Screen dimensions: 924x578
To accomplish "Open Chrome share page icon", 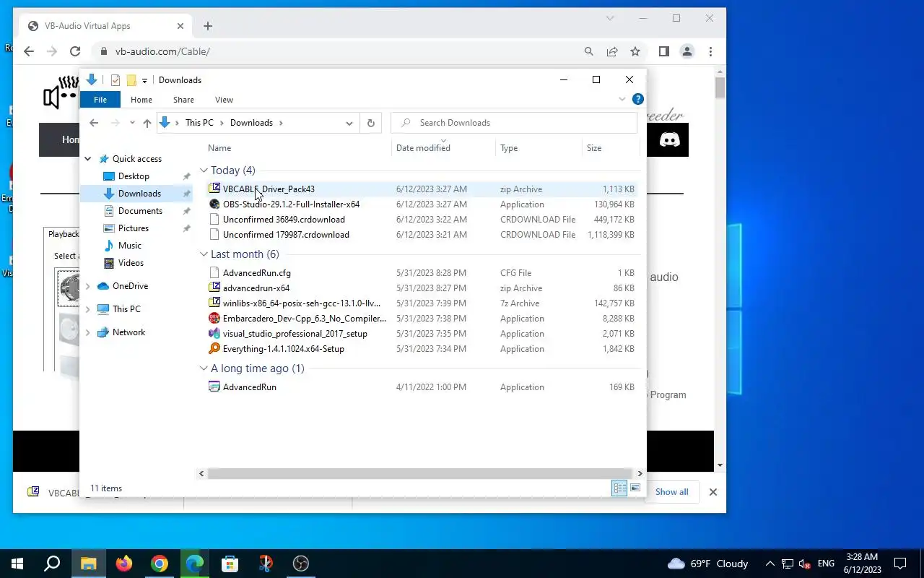I will (612, 51).
